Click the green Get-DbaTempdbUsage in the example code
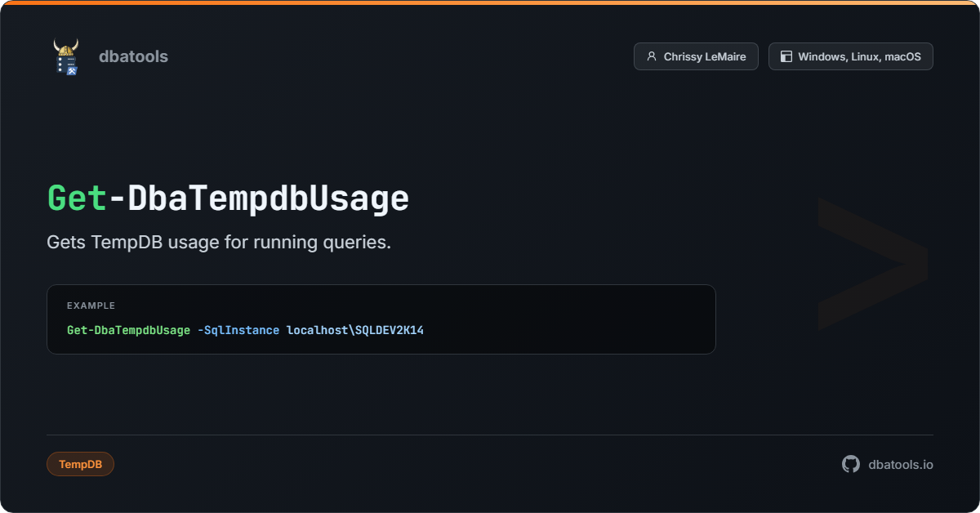This screenshot has width=980, height=513. tap(129, 330)
